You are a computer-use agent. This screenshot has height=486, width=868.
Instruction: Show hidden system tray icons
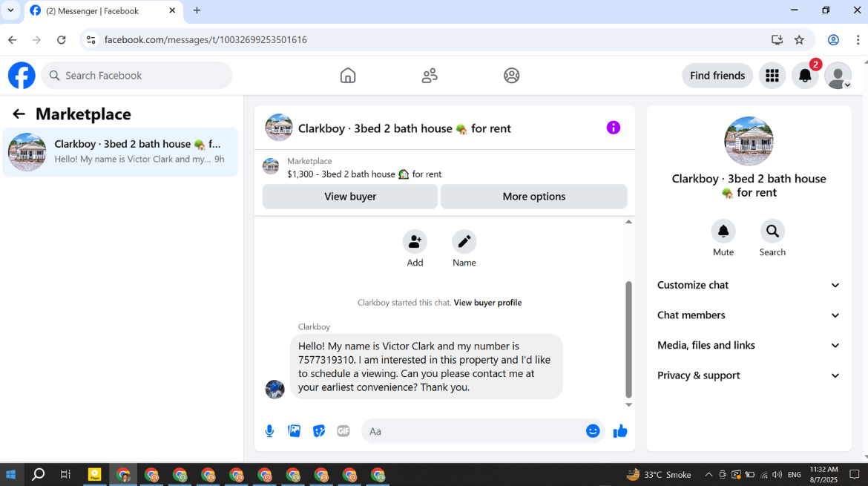708,474
